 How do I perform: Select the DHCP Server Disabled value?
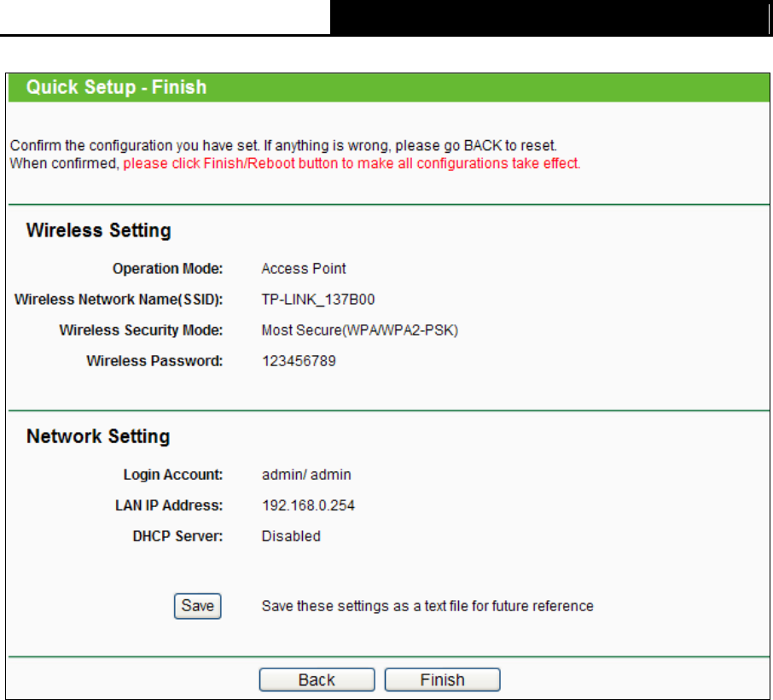coord(291,536)
